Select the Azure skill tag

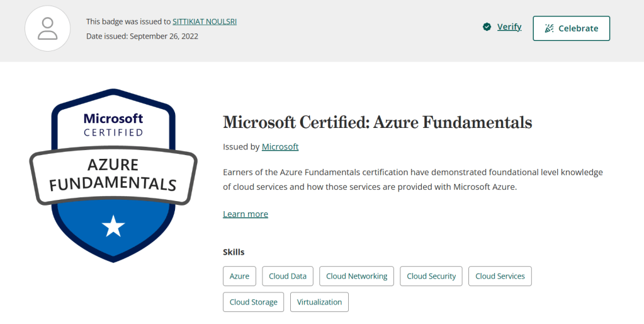[x=239, y=276]
